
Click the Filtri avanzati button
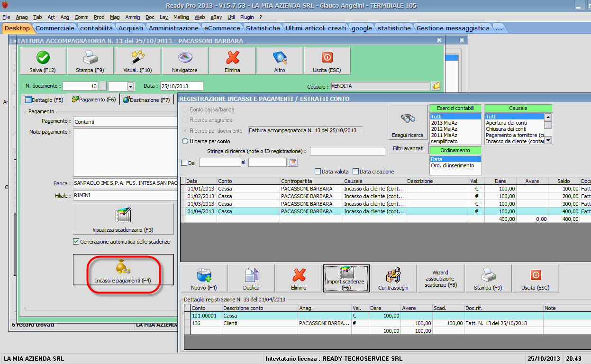(x=408, y=148)
